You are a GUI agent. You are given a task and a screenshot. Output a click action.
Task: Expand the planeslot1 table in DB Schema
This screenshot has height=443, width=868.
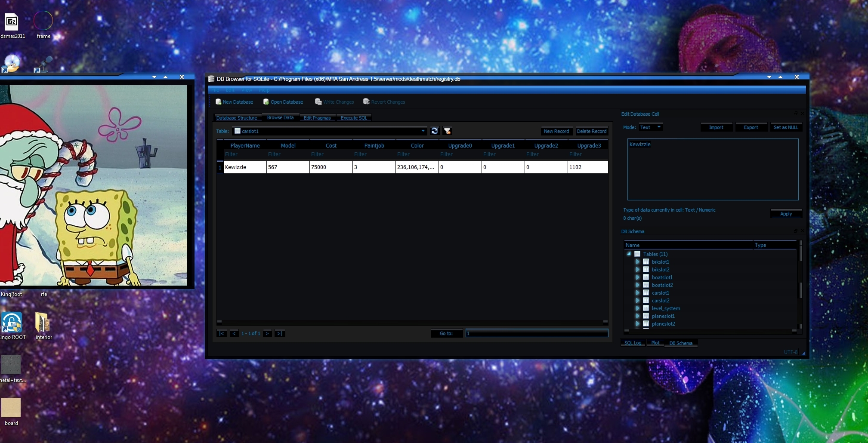point(637,316)
